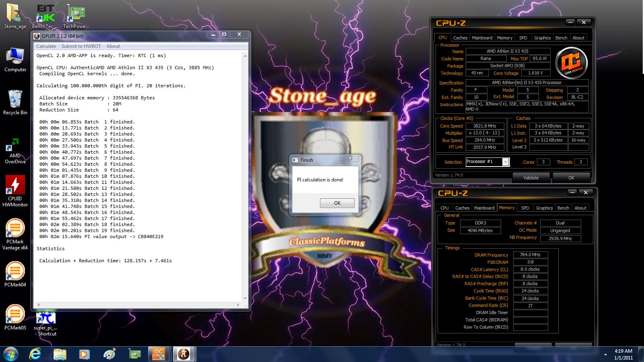644x362 pixels.
Task: Click the HT Link 2057.9 MHz value
Action: click(x=485, y=147)
